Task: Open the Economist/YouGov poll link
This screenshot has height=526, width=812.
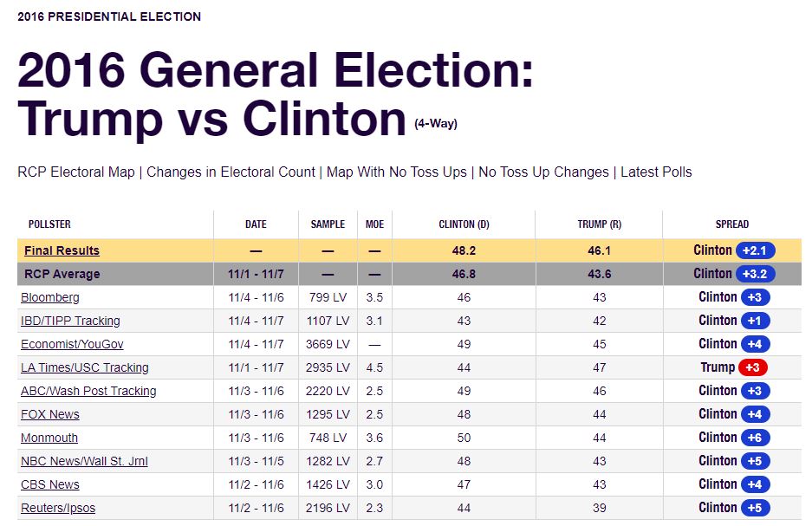Action: point(72,345)
